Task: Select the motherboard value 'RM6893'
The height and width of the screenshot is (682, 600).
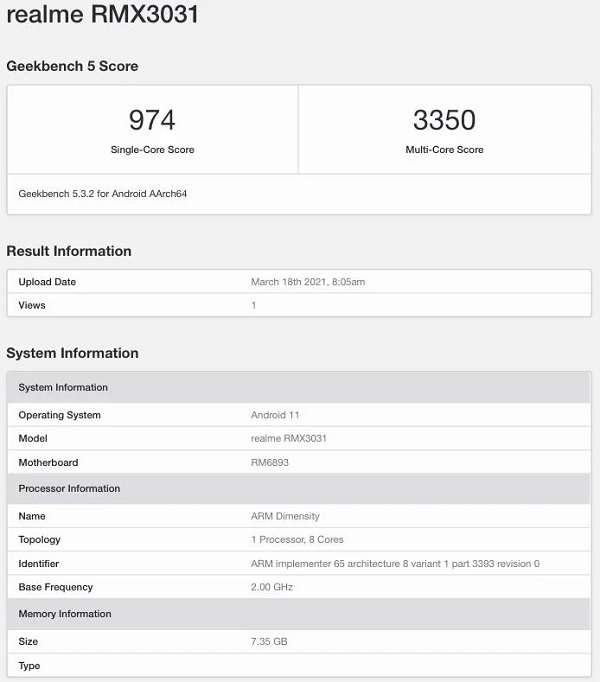Action: tap(270, 462)
